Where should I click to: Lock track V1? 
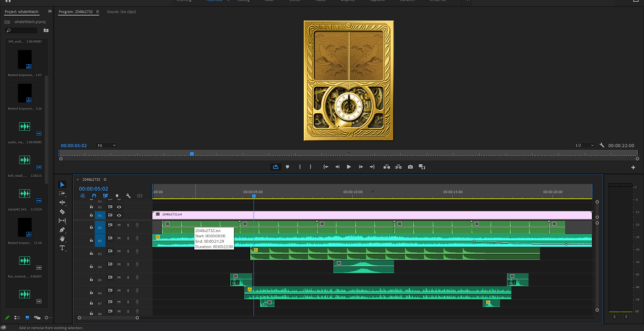coord(91,215)
